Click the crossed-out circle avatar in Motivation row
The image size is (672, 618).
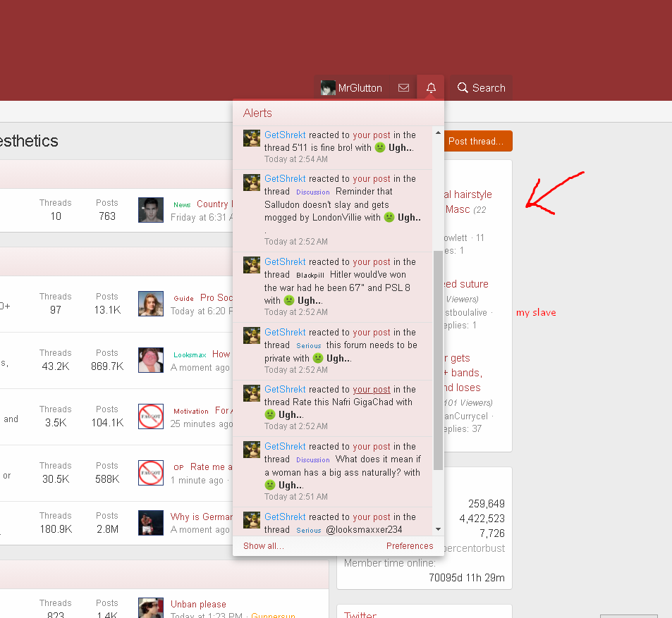[x=151, y=416]
